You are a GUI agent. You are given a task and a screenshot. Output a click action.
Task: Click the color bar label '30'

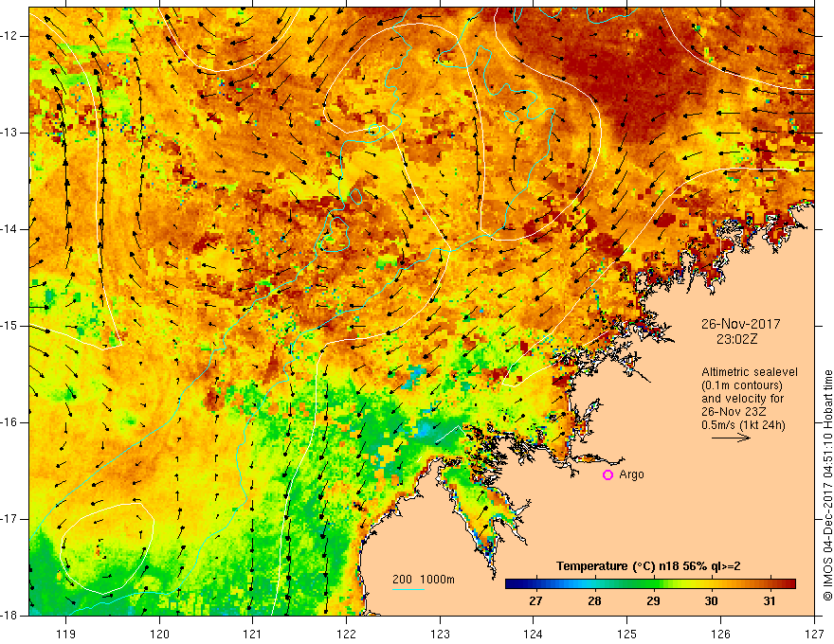coord(711,601)
